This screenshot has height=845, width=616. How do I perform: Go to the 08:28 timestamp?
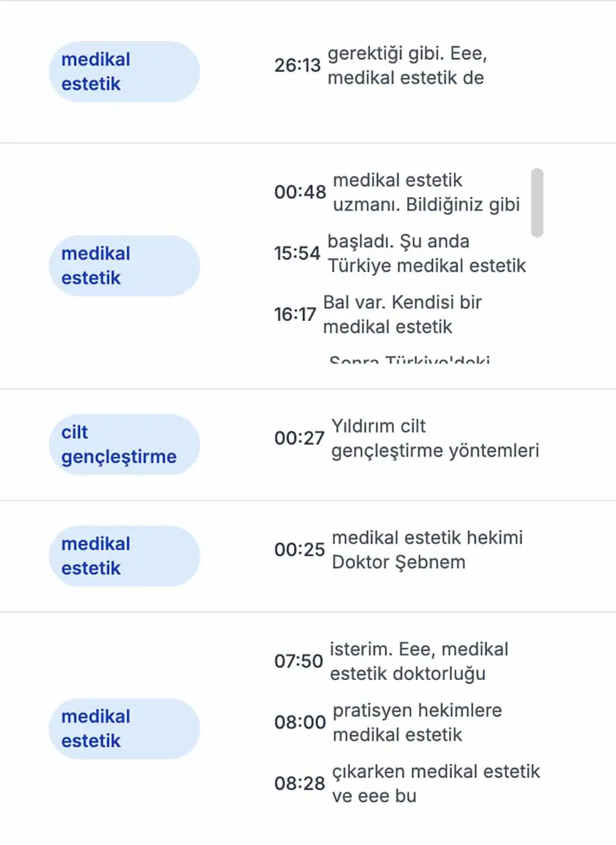click(299, 783)
